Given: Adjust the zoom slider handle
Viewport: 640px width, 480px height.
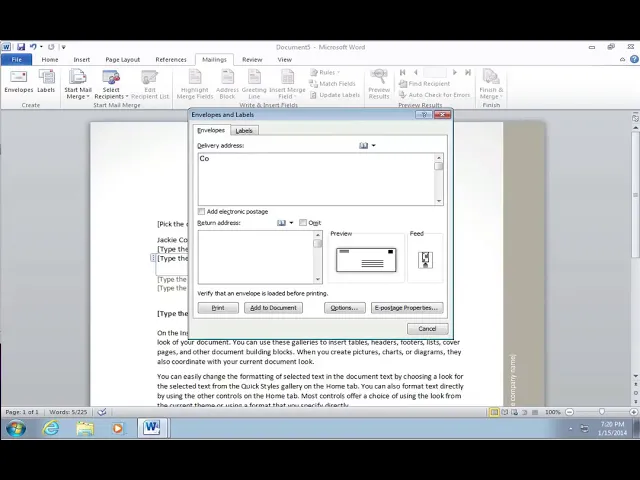Looking at the screenshot, I should (x=602, y=412).
